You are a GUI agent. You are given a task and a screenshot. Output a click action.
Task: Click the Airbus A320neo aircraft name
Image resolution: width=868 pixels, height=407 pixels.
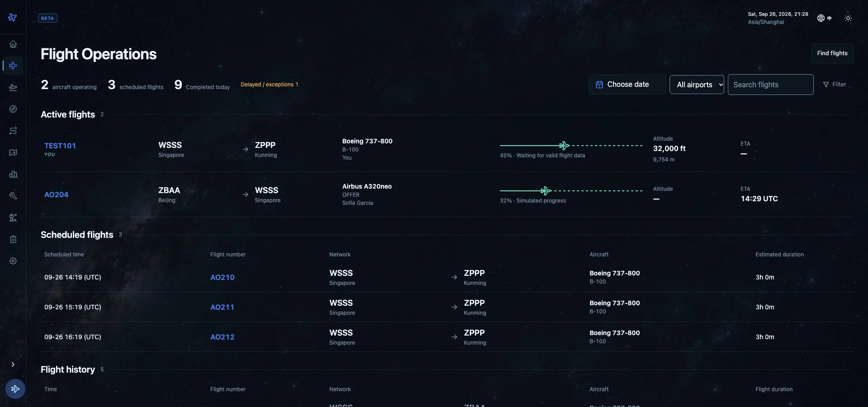pyautogui.click(x=367, y=186)
